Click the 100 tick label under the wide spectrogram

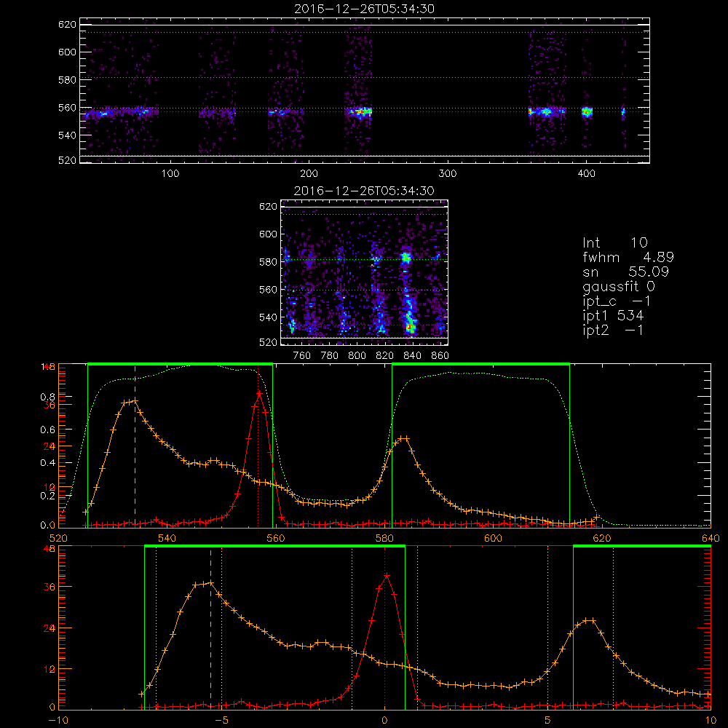click(x=170, y=174)
